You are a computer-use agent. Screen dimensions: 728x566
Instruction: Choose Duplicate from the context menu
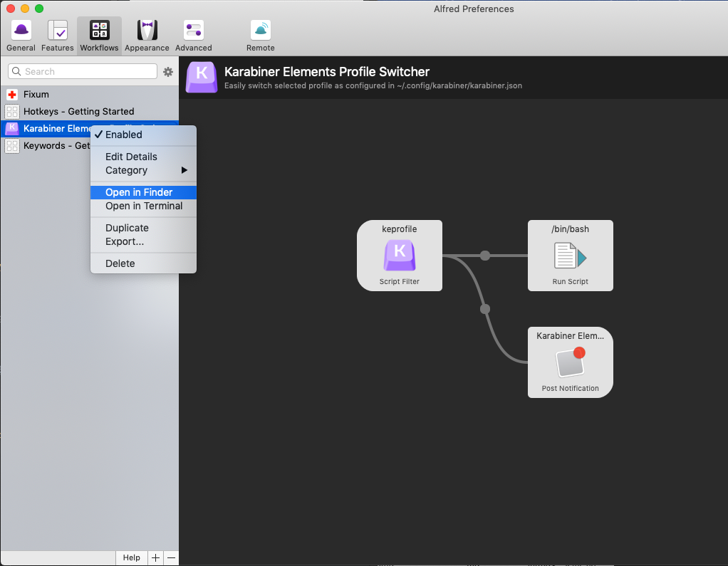pos(143,229)
